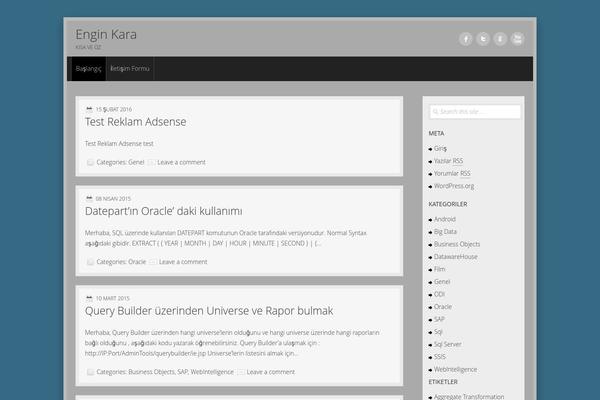Viewport: 600px width, 400px height.
Task: Leave a comment on Test Reklam Adsense
Action: tap(181, 162)
